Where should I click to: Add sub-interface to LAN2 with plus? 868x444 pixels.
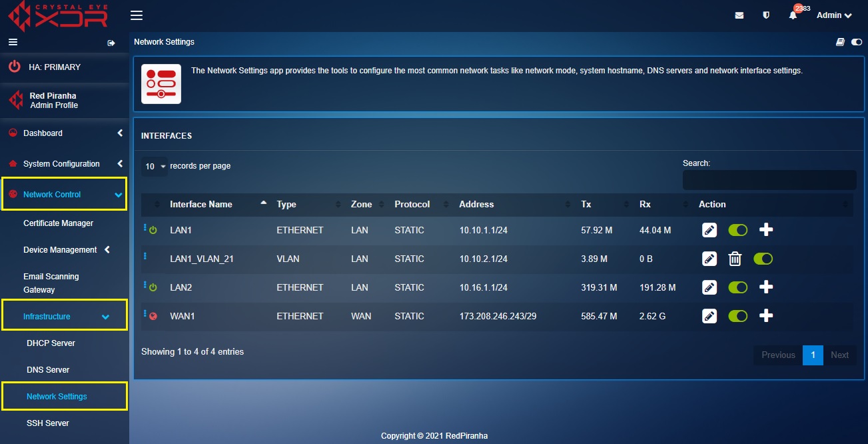766,287
